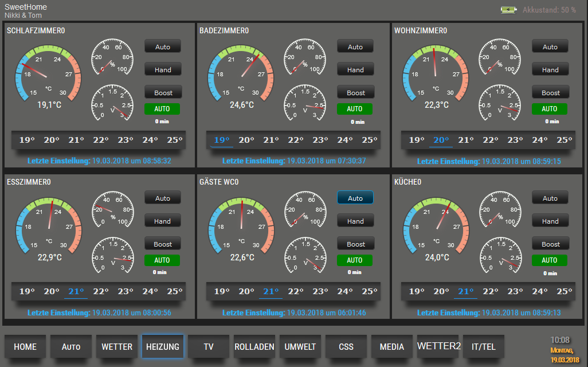The image size is (588, 367).
Task: Set Schlafzimmer target temperature to 22°
Action: click(x=101, y=140)
